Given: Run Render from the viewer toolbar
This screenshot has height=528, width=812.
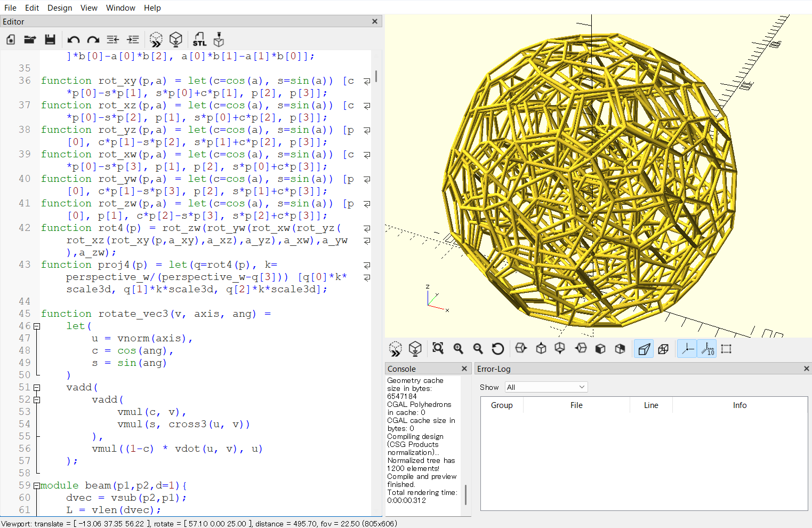Looking at the screenshot, I should tap(415, 349).
